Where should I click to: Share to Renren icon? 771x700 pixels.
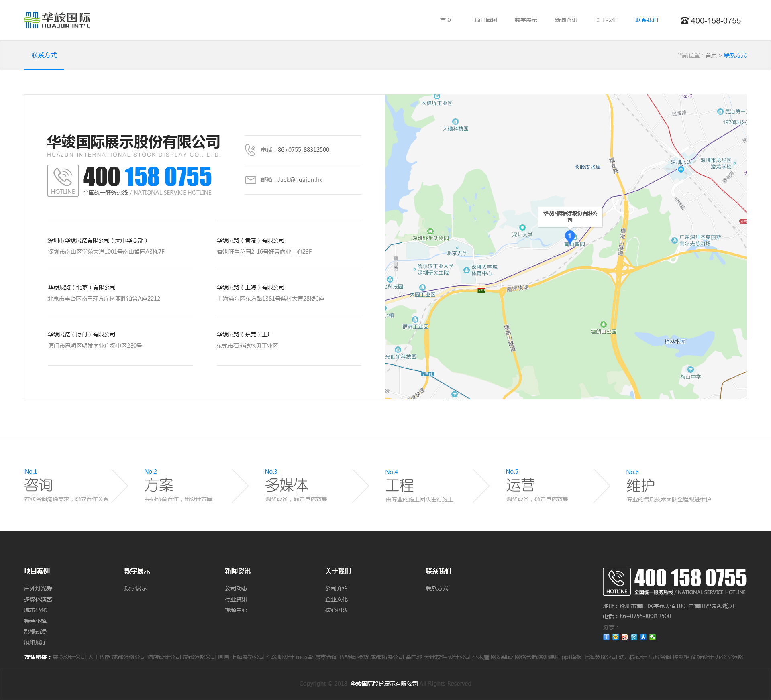point(643,637)
